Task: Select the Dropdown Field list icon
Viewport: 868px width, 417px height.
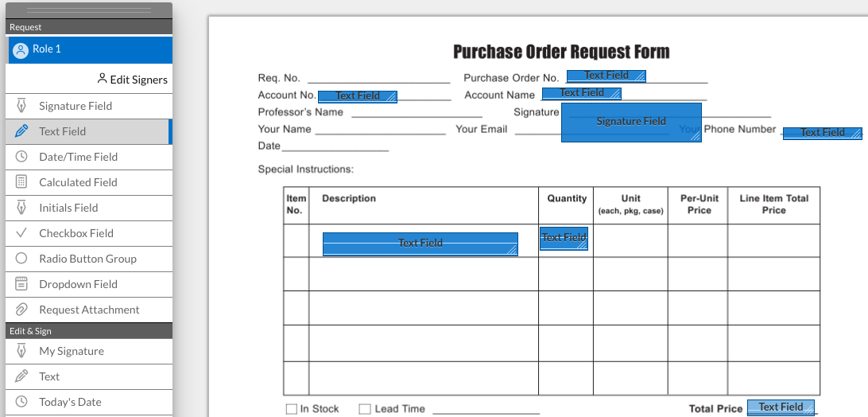Action: click(22, 284)
